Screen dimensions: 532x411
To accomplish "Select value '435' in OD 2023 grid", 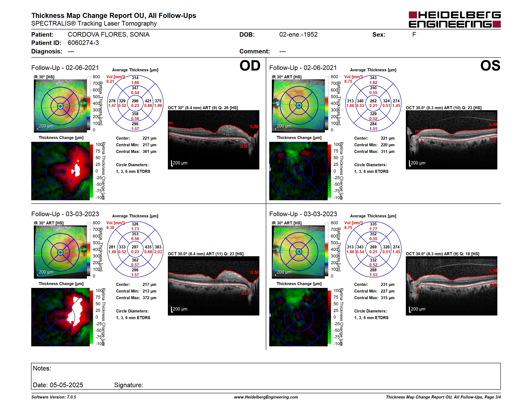I will coord(148,247).
